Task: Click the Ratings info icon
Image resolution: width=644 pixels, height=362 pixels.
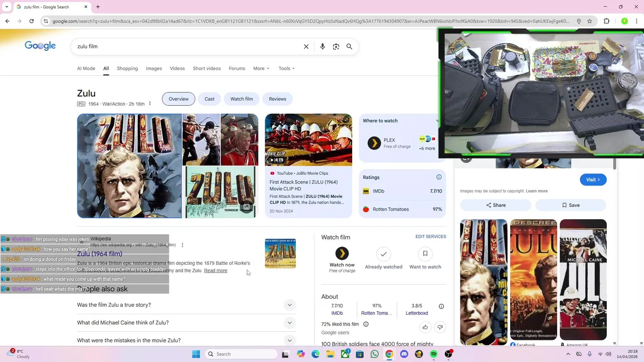Action: tap(439, 177)
